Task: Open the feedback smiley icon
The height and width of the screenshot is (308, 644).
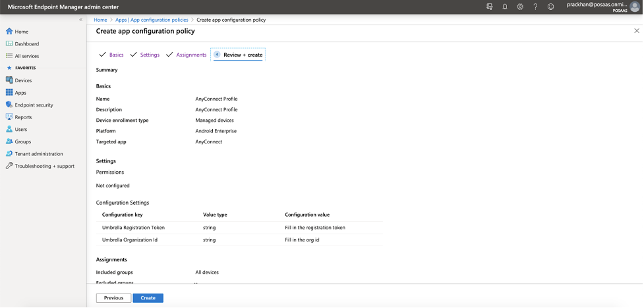Action: point(551,7)
